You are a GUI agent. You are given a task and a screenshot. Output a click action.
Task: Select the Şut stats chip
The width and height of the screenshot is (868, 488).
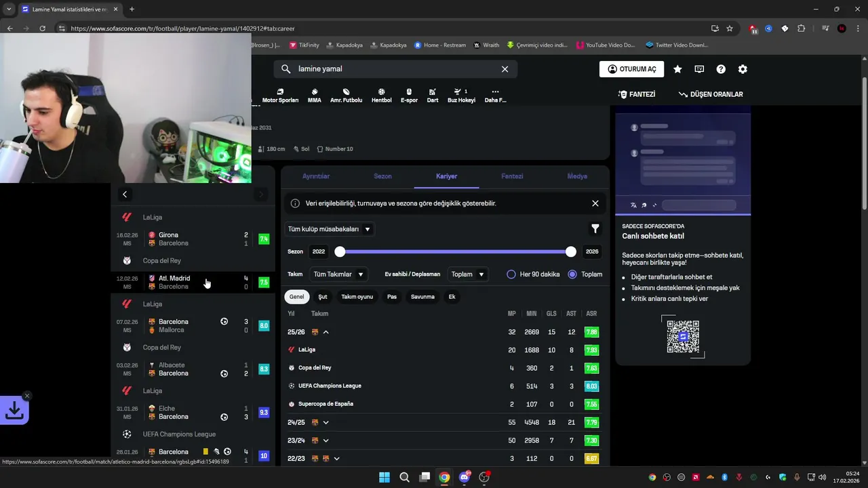click(323, 297)
